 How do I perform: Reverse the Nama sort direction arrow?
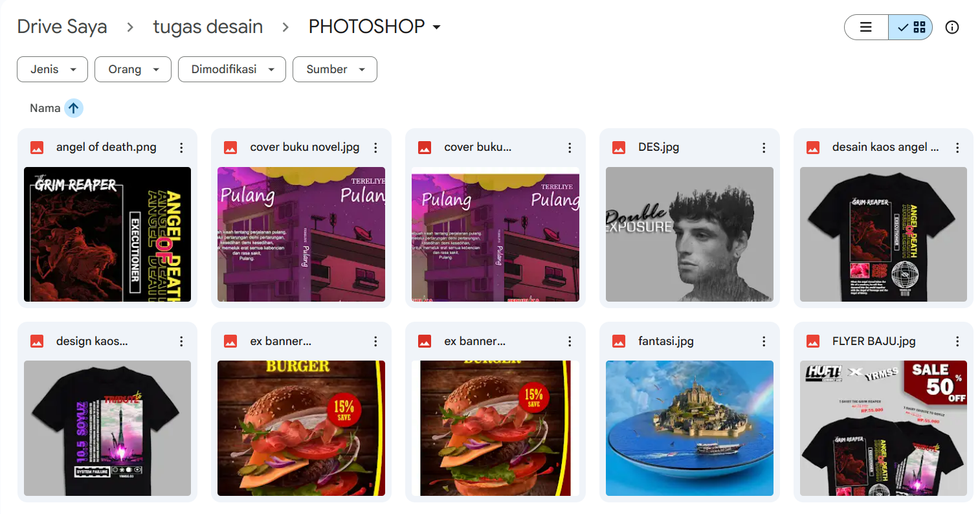74,108
